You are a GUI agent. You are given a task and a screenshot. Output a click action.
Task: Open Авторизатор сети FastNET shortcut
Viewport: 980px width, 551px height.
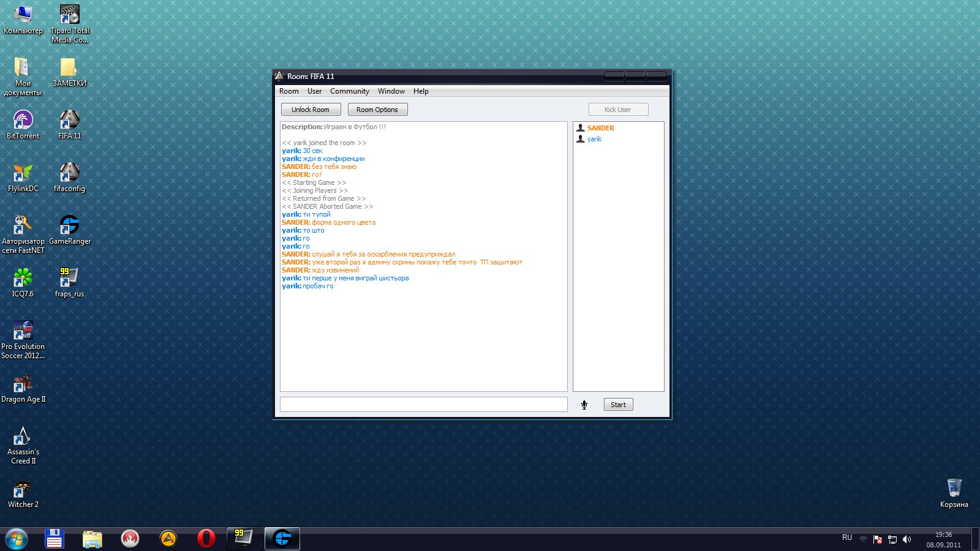[x=23, y=234]
